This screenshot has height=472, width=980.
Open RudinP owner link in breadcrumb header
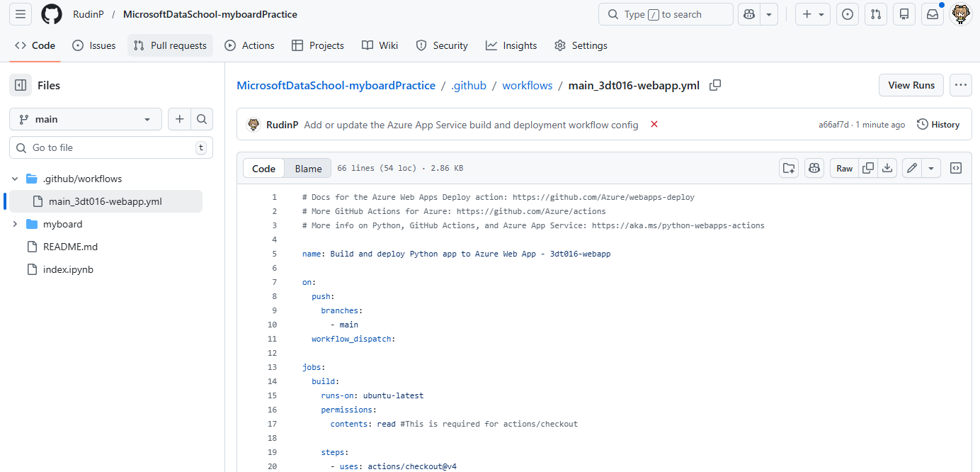click(89, 14)
